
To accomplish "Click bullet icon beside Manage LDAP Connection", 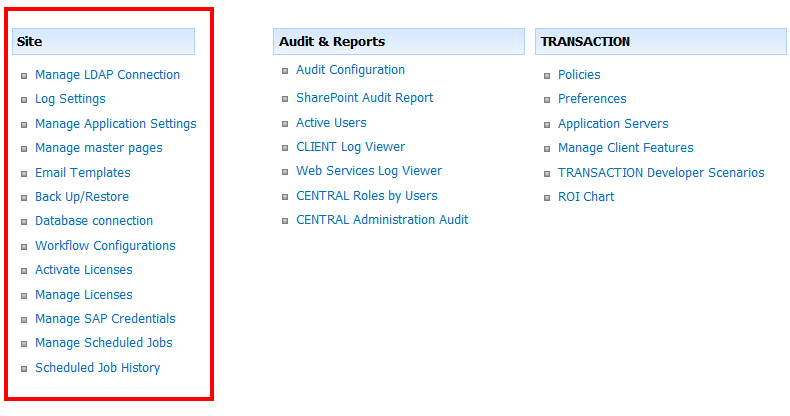I will pyautogui.click(x=24, y=76).
